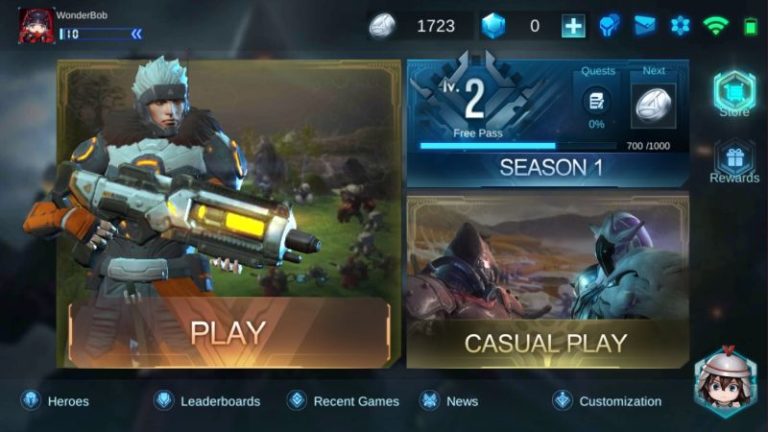Click the Quests checklist icon

(x=596, y=101)
